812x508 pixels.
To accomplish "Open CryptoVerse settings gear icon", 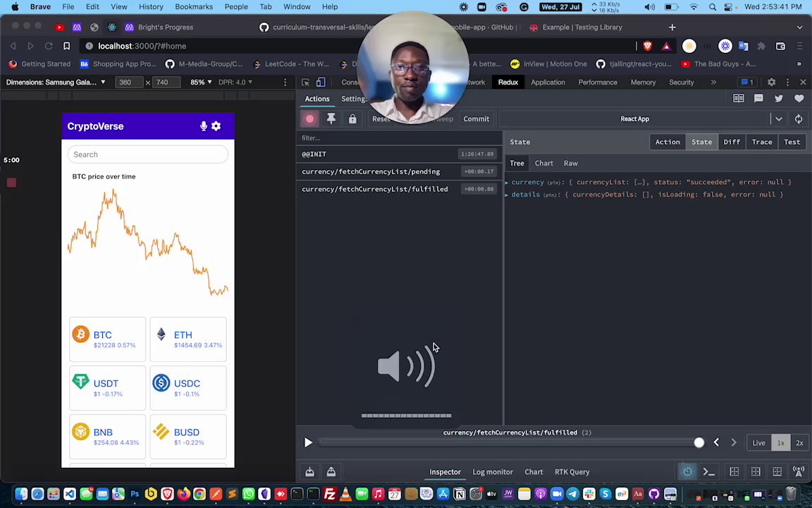I will tap(216, 126).
